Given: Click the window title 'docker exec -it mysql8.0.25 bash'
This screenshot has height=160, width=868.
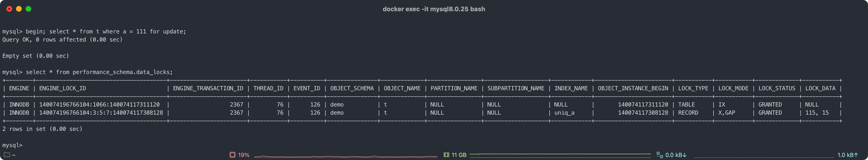Looking at the screenshot, I should click(434, 9).
